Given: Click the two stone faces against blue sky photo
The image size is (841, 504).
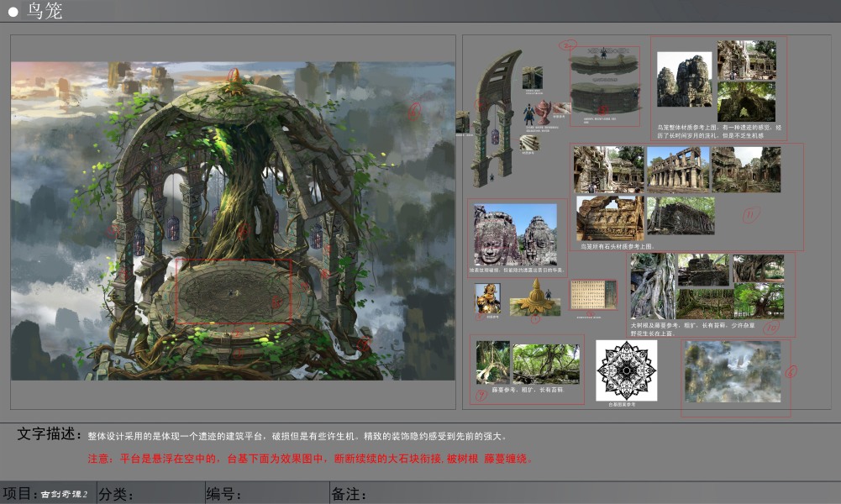Looking at the screenshot, I should pos(515,235).
